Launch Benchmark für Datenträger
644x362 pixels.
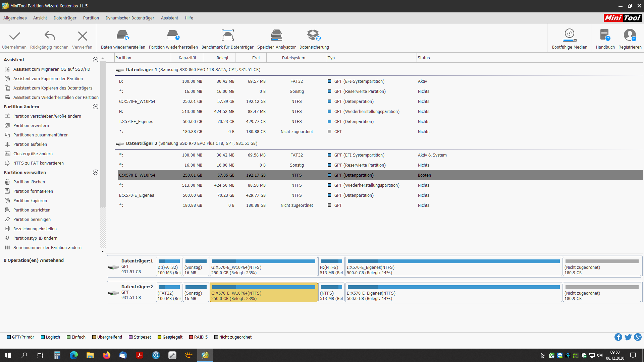click(227, 36)
